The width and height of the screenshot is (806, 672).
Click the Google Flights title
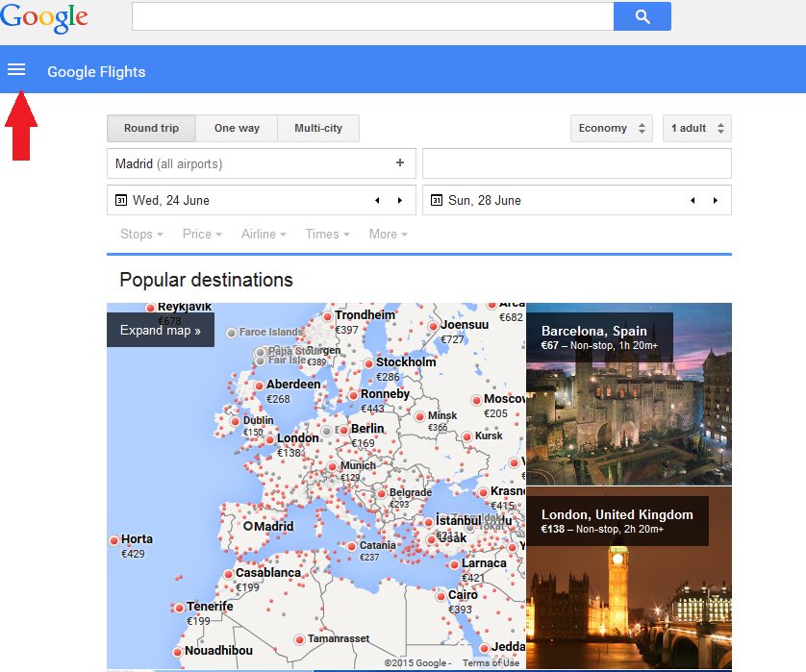tap(96, 71)
